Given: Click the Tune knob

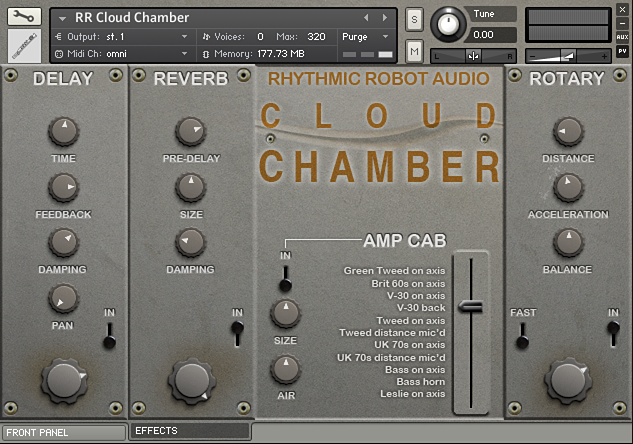Looking at the screenshot, I should pos(447,24).
